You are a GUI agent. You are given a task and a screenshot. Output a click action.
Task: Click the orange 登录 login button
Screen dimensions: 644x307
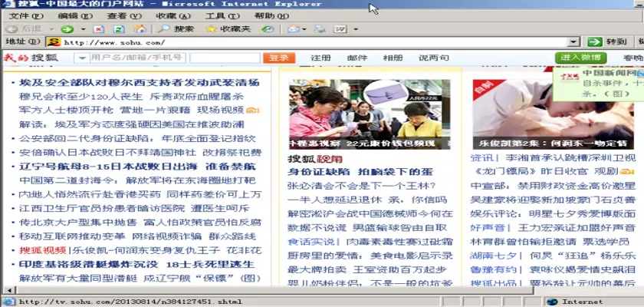pyautogui.click(x=279, y=58)
